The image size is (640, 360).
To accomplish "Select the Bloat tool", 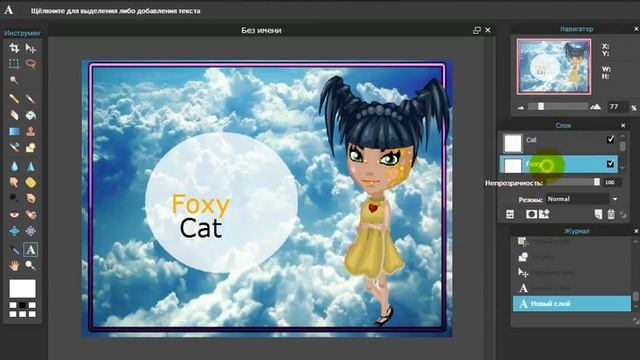I will point(14,231).
